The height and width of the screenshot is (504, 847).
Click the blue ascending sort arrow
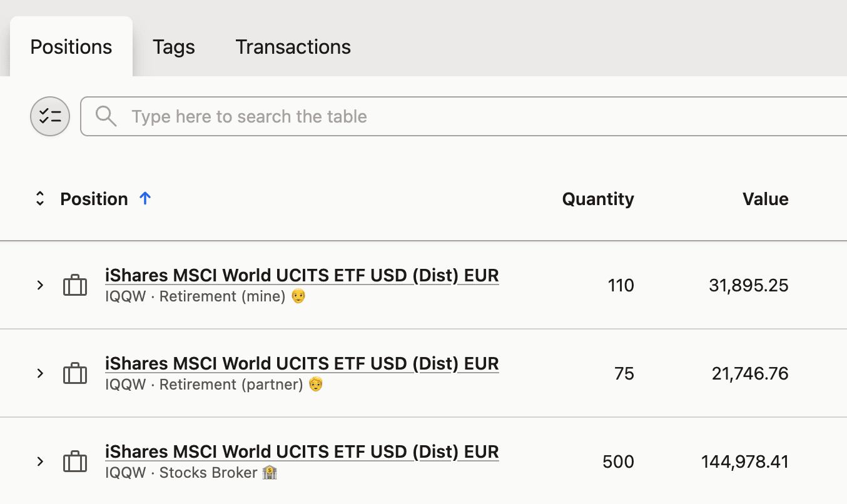click(145, 199)
